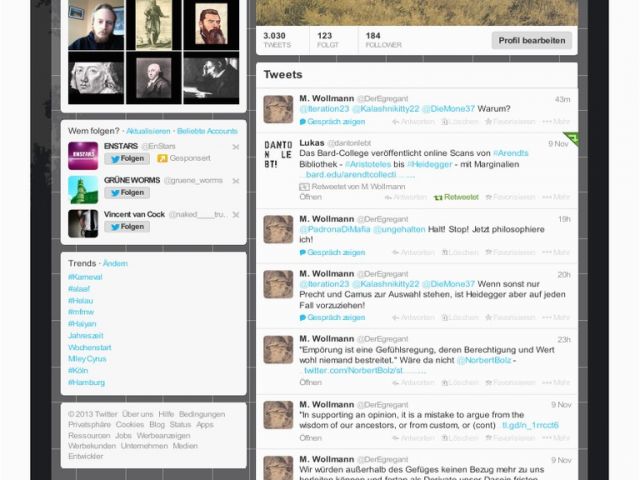Open Beliebte Accounts link
The image size is (640, 480).
(207, 131)
